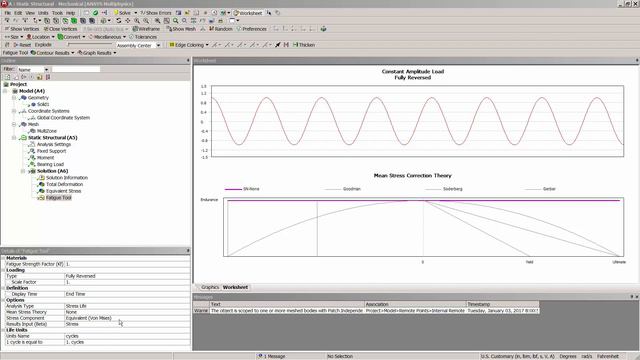The width and height of the screenshot is (640, 360).
Task: Open the Miscellaneous dropdown
Action: (x=107, y=37)
